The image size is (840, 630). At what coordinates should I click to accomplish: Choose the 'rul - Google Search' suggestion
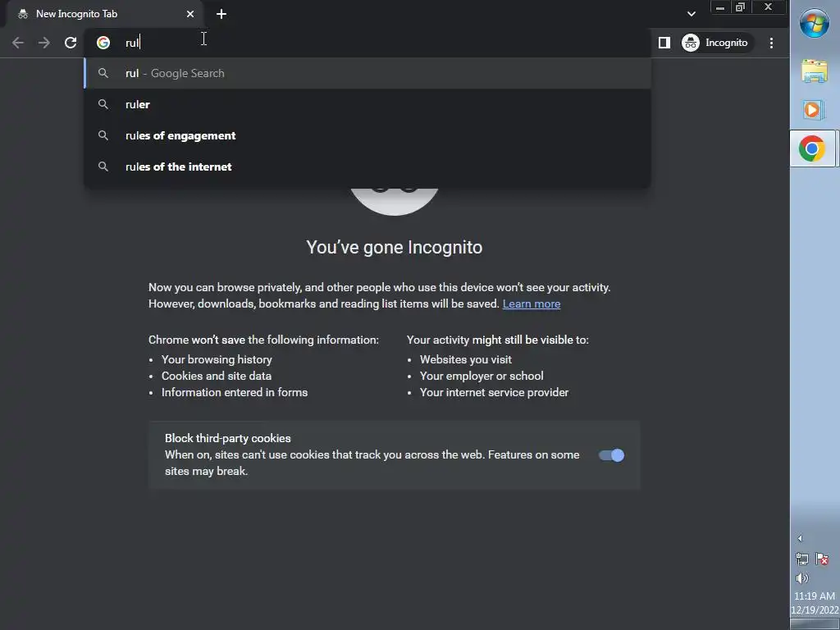(x=367, y=73)
